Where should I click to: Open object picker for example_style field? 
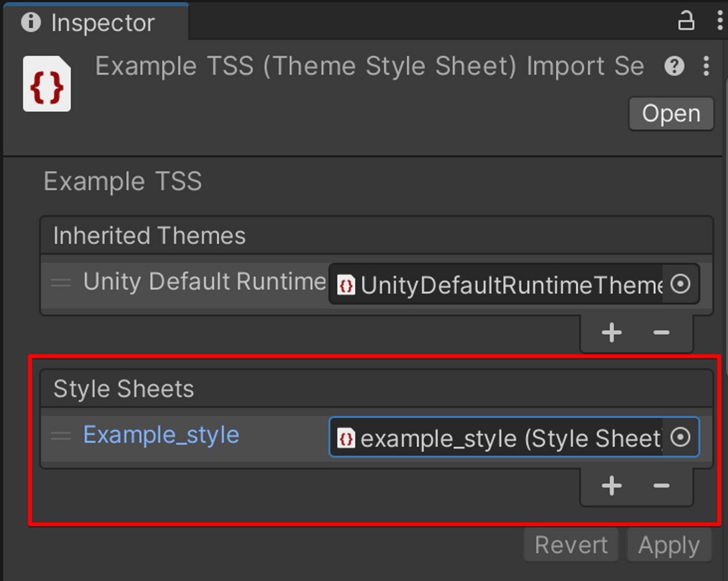tap(681, 437)
